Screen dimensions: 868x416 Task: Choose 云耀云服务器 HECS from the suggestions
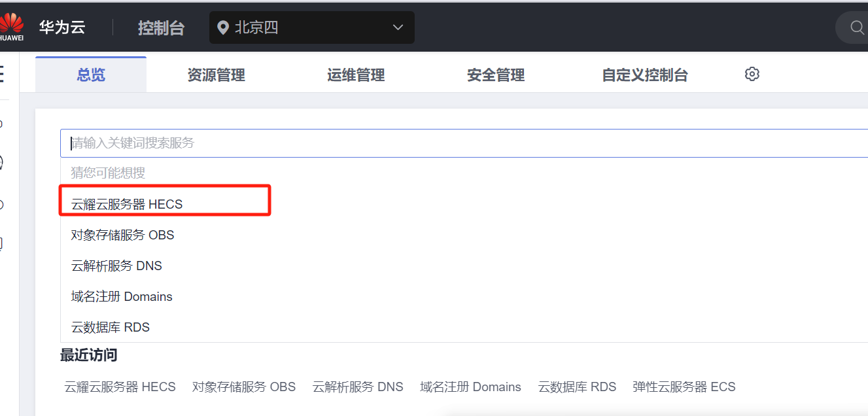click(127, 204)
